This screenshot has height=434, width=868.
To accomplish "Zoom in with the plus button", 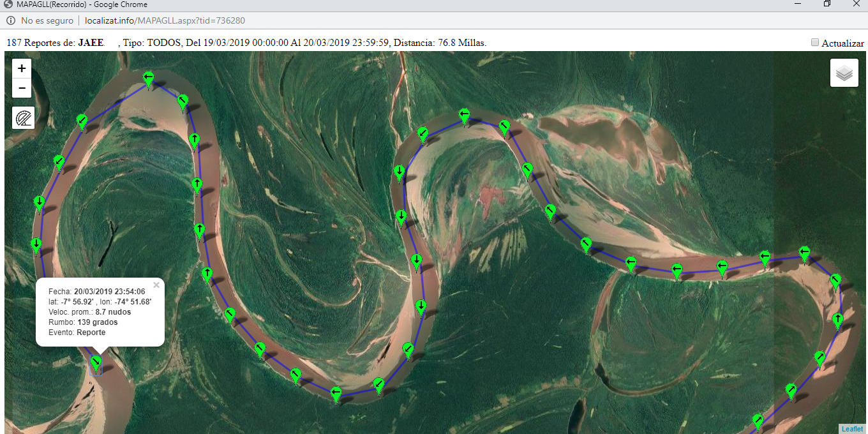I will point(22,68).
